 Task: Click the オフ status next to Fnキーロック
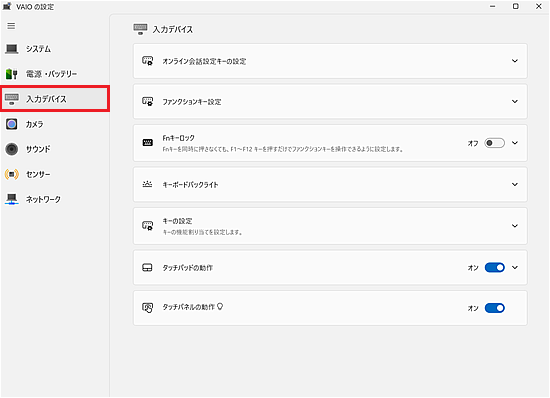click(473, 143)
